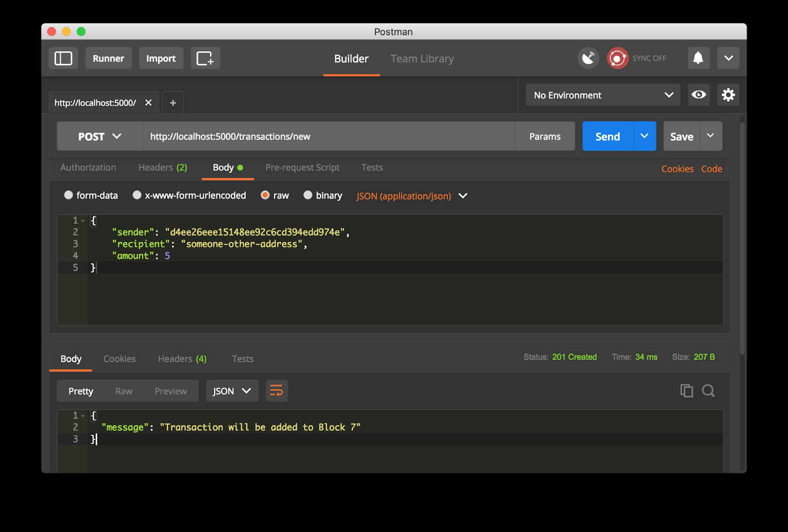The width and height of the screenshot is (788, 532).
Task: Click the blue Send button
Action: pos(607,136)
